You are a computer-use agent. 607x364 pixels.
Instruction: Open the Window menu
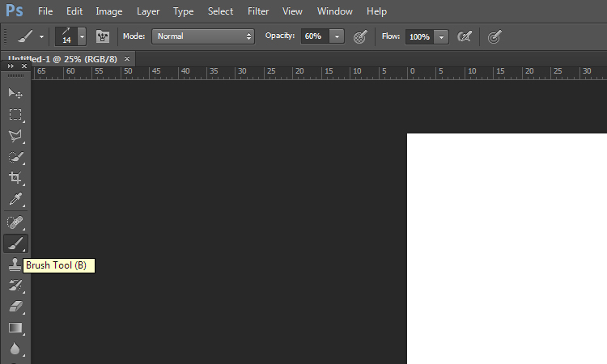335,11
